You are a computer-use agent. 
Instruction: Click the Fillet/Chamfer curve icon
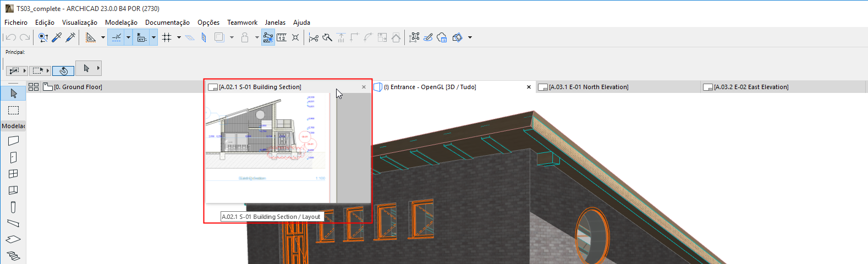coord(369,37)
